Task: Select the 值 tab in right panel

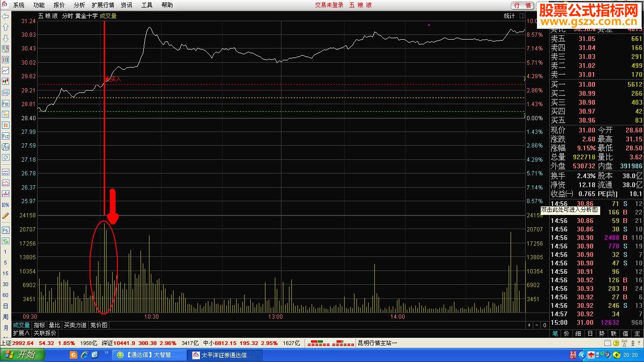Action: pos(626,333)
